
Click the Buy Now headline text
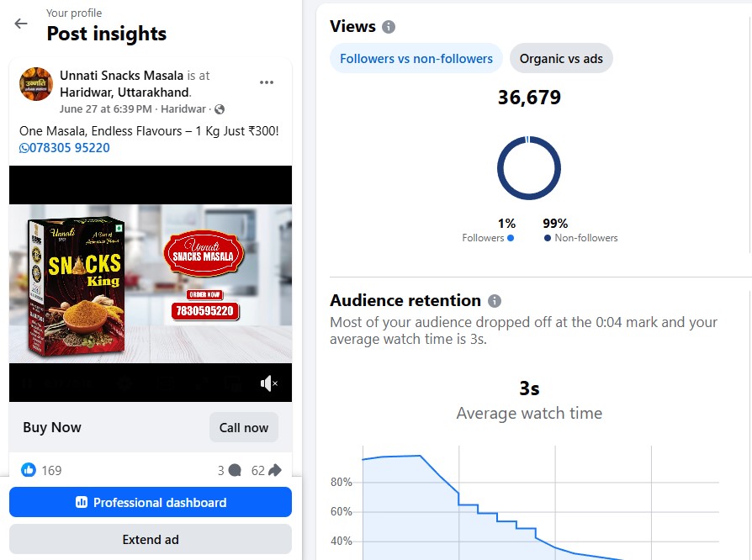[x=52, y=427]
